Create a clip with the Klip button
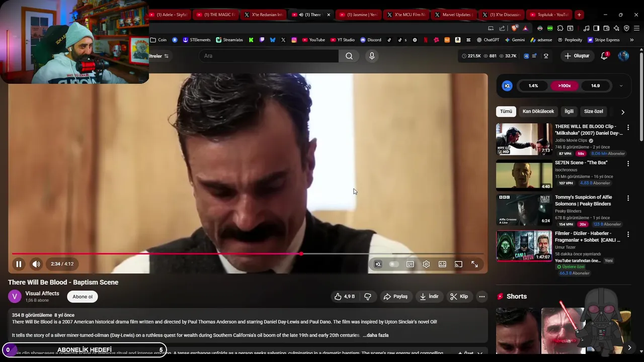 tap(459, 297)
